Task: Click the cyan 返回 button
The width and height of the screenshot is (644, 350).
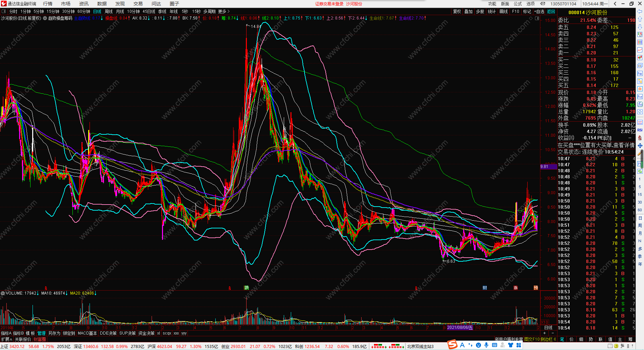Action: click(551, 11)
